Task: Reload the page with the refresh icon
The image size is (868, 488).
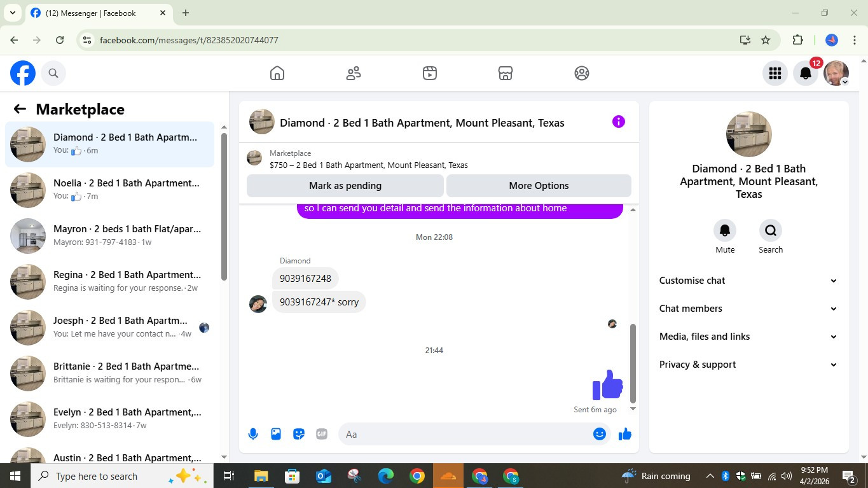Action: click(60, 39)
